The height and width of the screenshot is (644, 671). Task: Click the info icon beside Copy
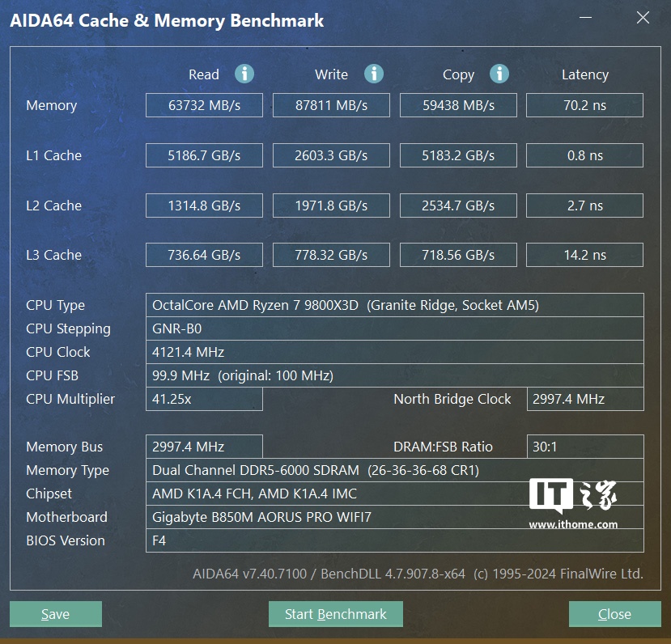(x=499, y=74)
